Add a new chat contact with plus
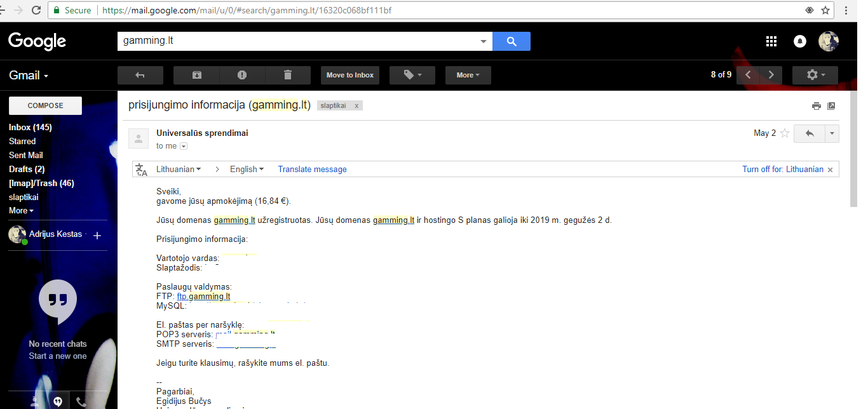 pos(97,236)
